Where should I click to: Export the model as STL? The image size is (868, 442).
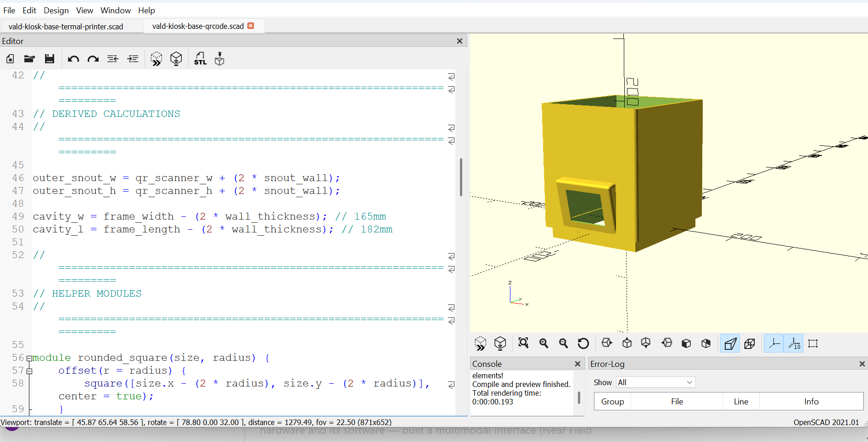(x=200, y=59)
